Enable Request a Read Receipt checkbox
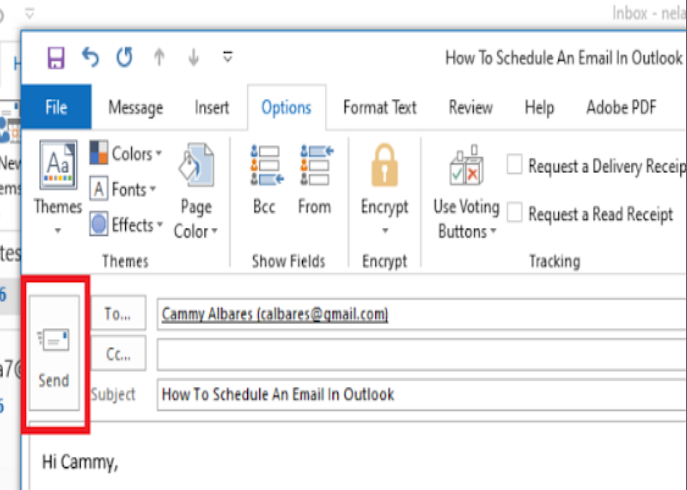Viewport: 687px width, 490px height. 514,213
